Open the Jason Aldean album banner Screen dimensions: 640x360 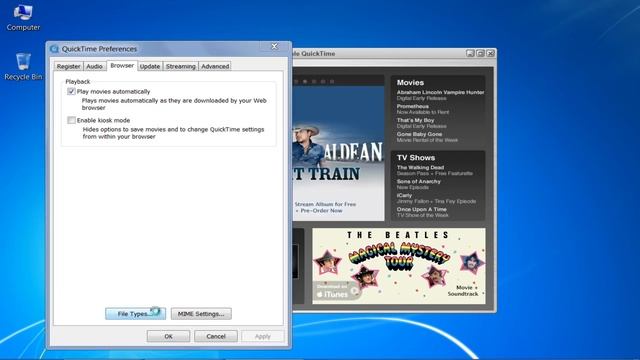coord(338,153)
